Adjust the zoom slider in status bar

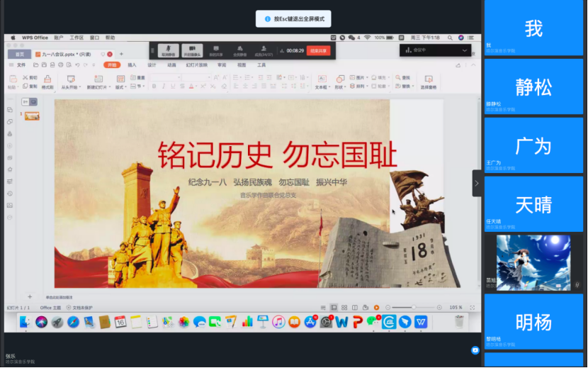(x=412, y=307)
